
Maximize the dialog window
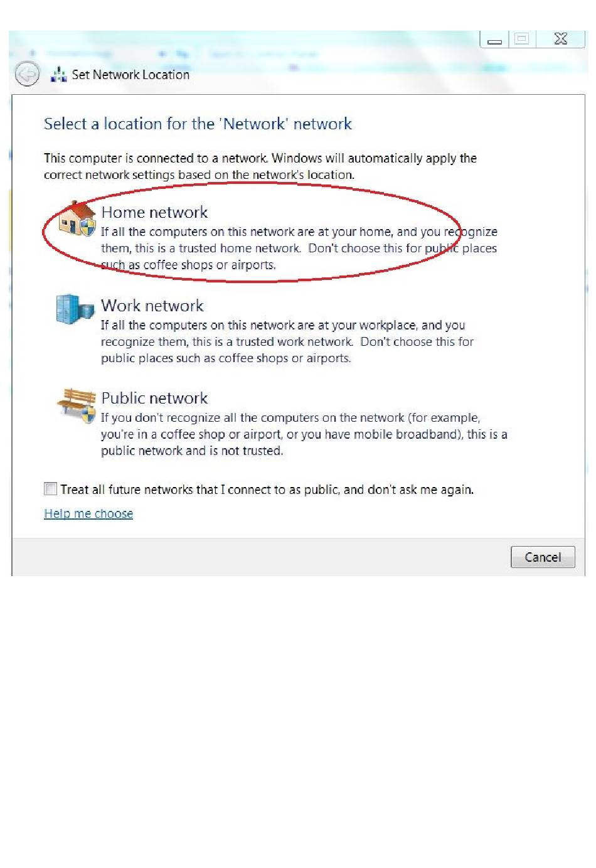(x=521, y=39)
